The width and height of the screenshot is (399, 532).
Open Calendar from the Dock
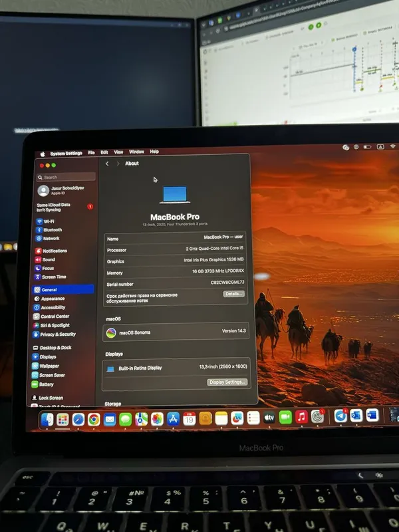coord(190,419)
